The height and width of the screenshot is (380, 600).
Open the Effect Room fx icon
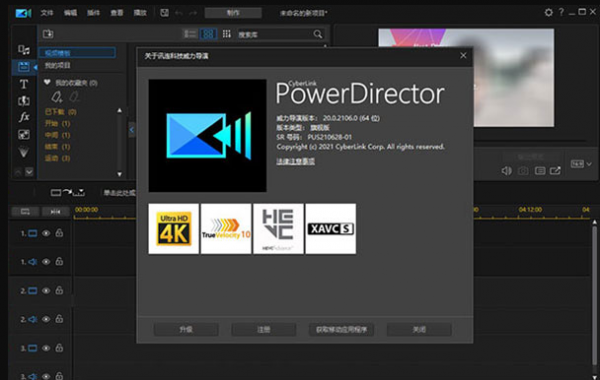tap(24, 117)
